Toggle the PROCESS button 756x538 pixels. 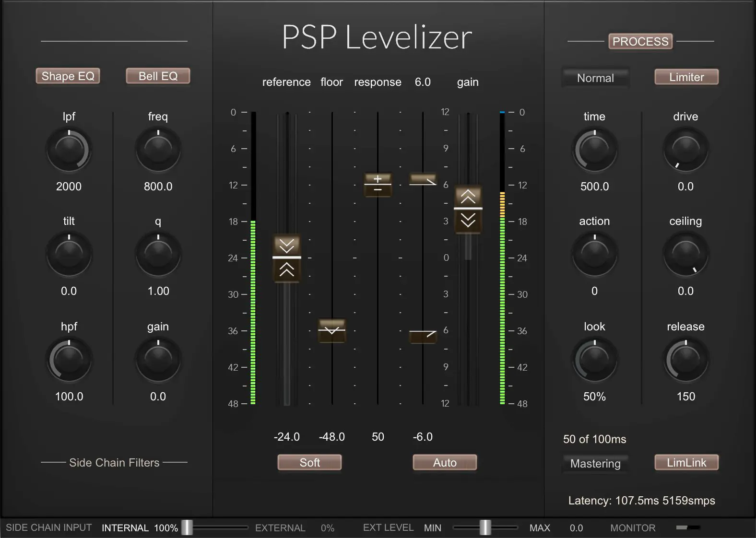(x=640, y=41)
